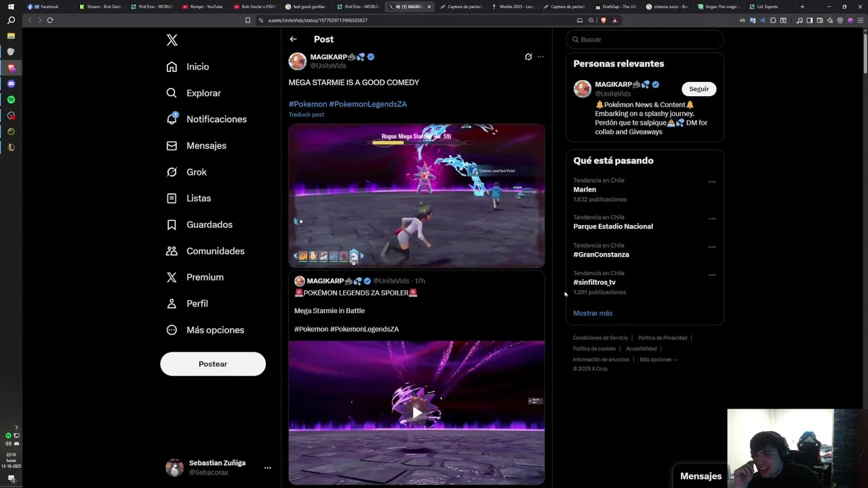Image resolution: width=868 pixels, height=488 pixels.
Task: Open Mensajes in the left navigation
Action: [x=196, y=146]
